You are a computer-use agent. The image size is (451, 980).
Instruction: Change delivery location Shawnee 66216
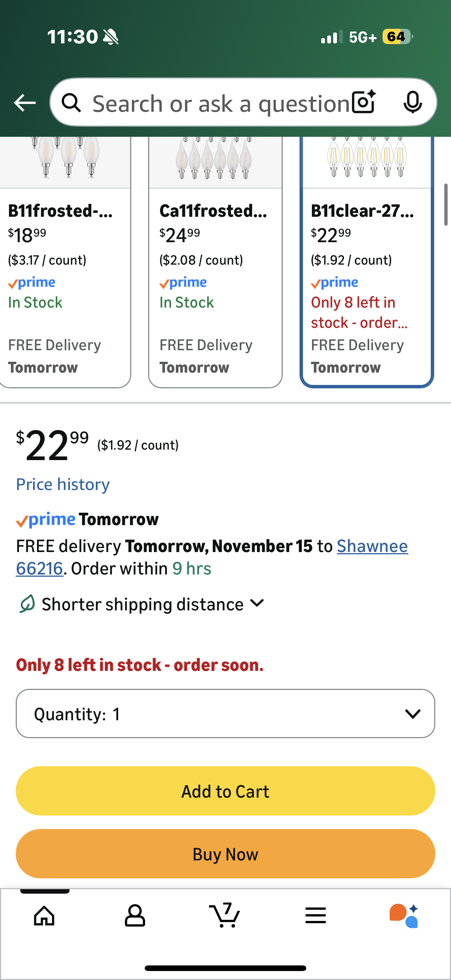pos(372,546)
